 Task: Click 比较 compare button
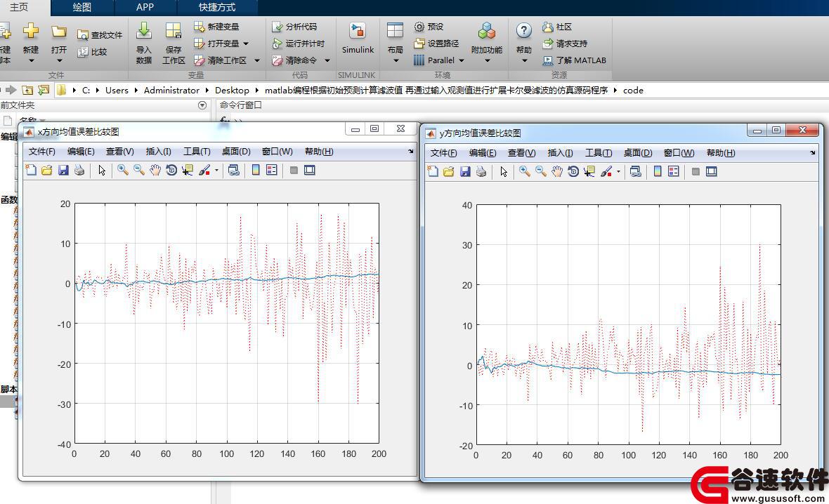[x=93, y=52]
